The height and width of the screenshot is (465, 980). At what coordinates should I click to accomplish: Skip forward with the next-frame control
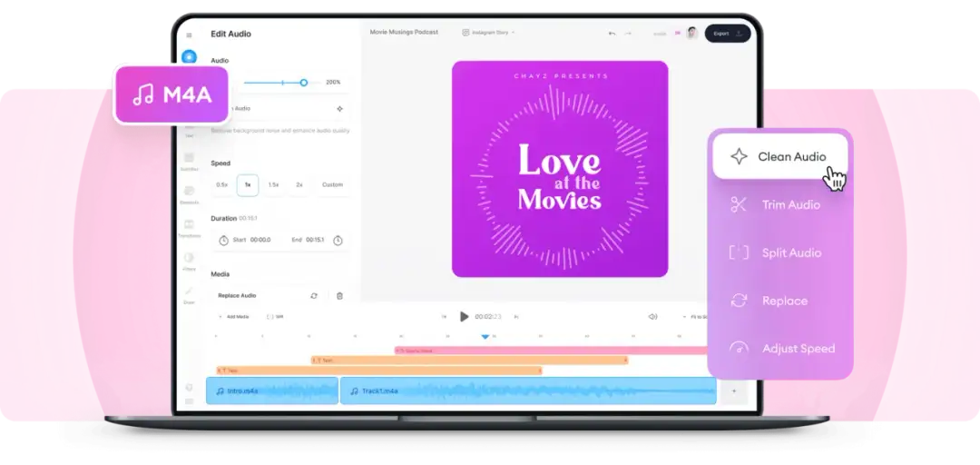(x=515, y=317)
